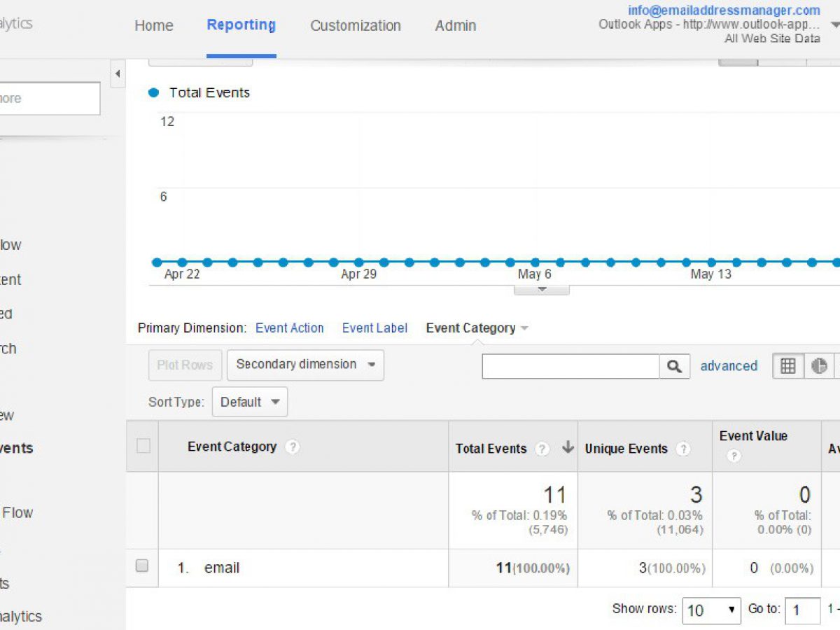Click help icon beside Unique Events

tap(683, 449)
